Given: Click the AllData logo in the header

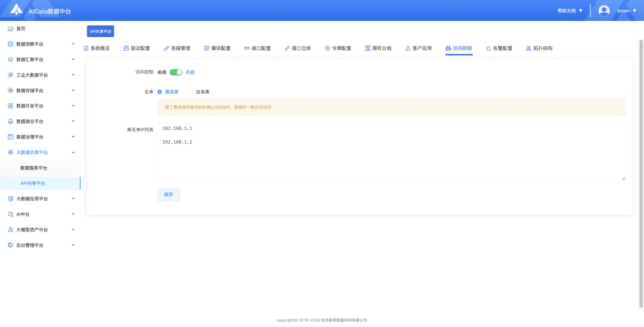Looking at the screenshot, I should 17,10.
